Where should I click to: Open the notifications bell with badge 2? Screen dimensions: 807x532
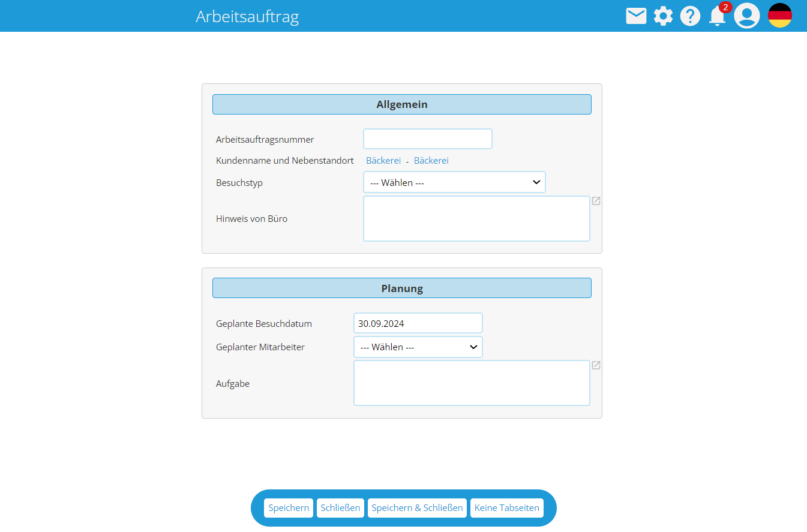click(x=718, y=15)
